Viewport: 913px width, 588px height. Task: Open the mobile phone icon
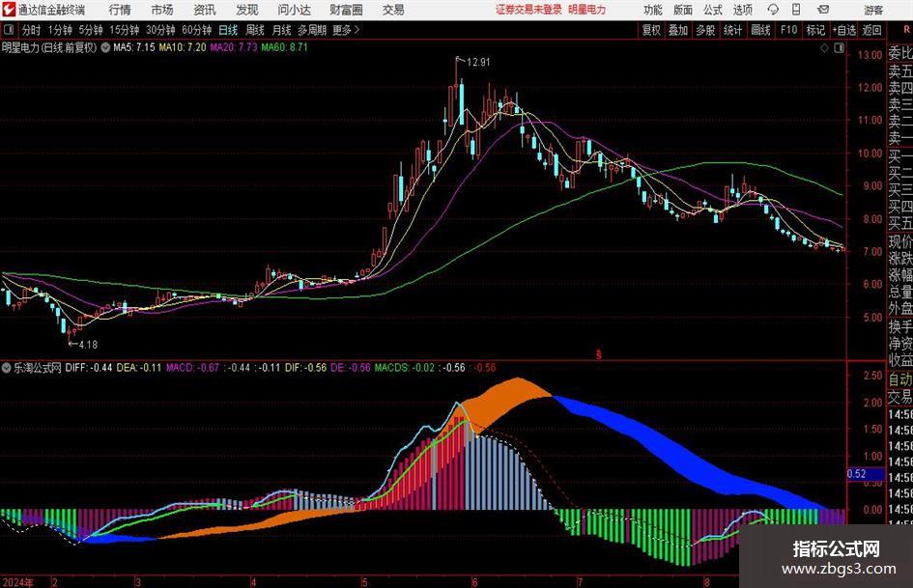pos(796,10)
